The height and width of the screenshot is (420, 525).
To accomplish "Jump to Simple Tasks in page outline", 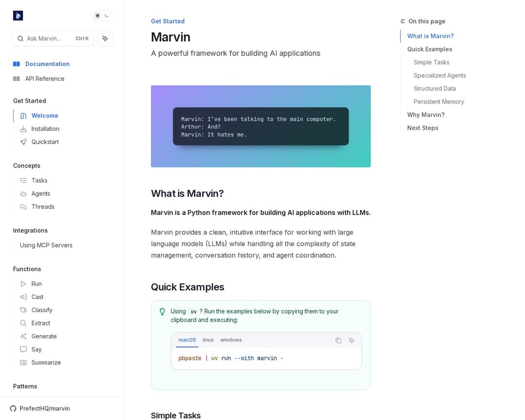I will point(431,62).
